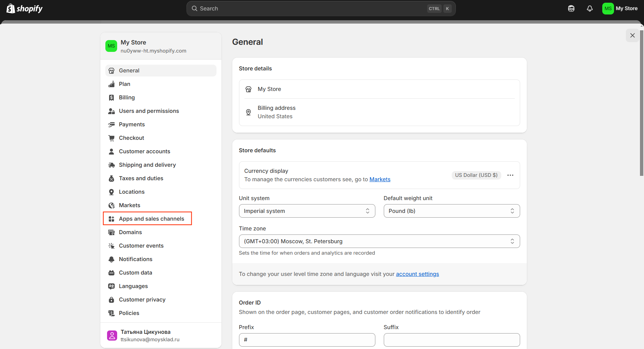Open Customer events settings
644x349 pixels.
161,246
